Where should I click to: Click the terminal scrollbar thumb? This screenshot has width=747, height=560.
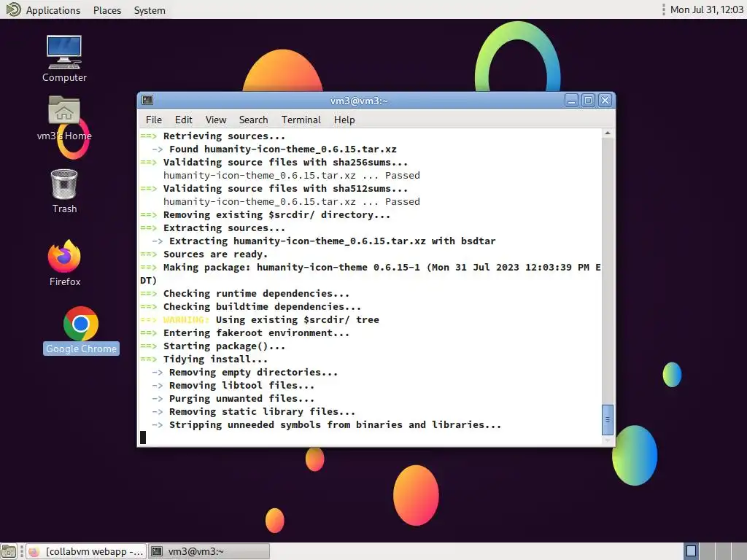click(608, 419)
